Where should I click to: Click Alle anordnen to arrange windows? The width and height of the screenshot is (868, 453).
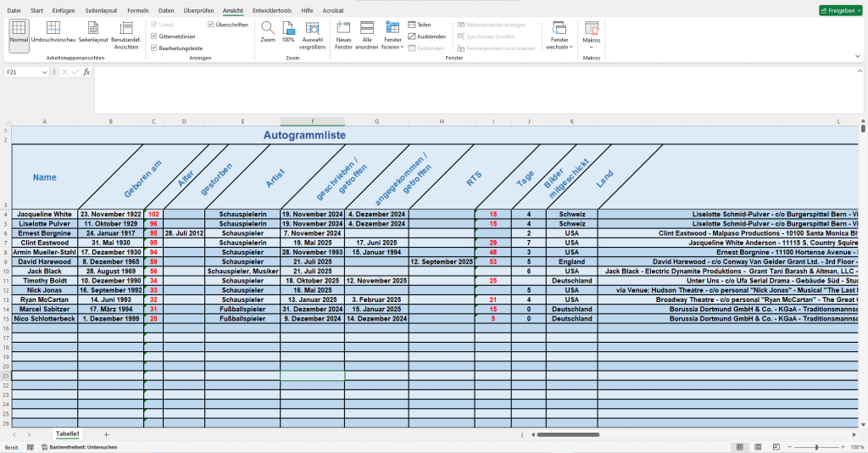click(366, 32)
